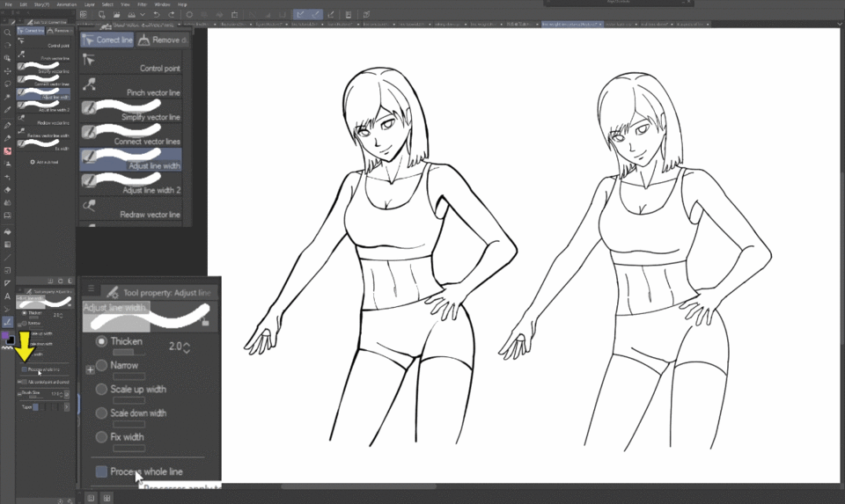Select the Narrow radio option

pyautogui.click(x=102, y=365)
